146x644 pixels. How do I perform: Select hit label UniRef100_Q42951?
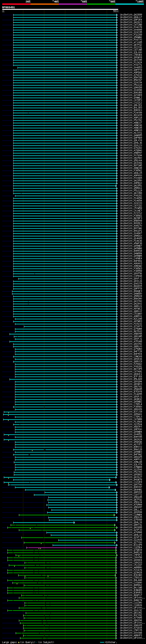coord(131,186)
